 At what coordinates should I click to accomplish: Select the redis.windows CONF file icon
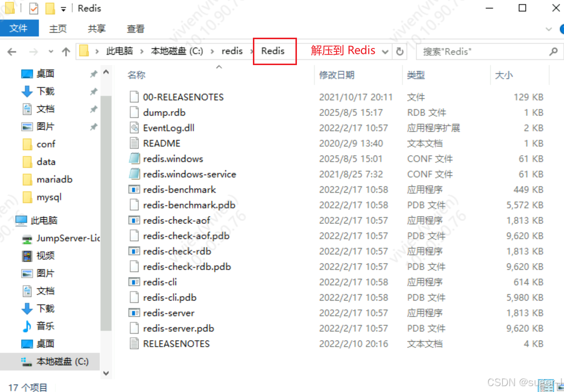pyautogui.click(x=134, y=159)
